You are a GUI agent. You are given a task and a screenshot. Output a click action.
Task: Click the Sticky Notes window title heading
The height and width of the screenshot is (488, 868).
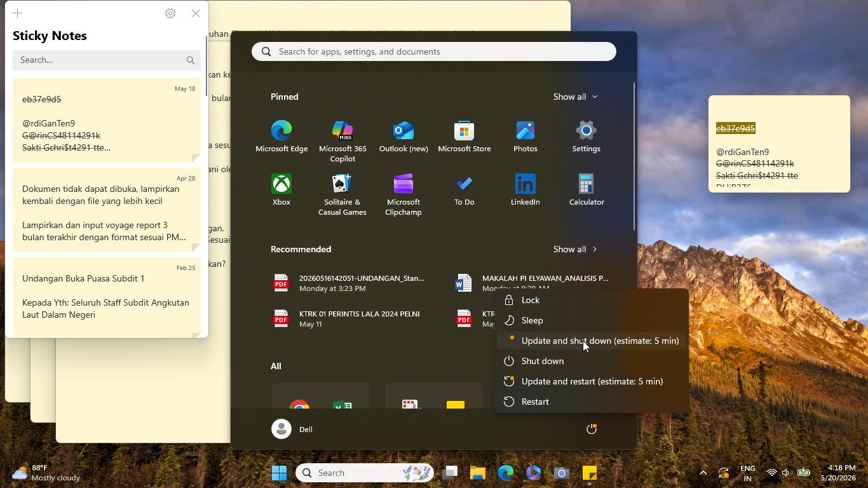50,36
